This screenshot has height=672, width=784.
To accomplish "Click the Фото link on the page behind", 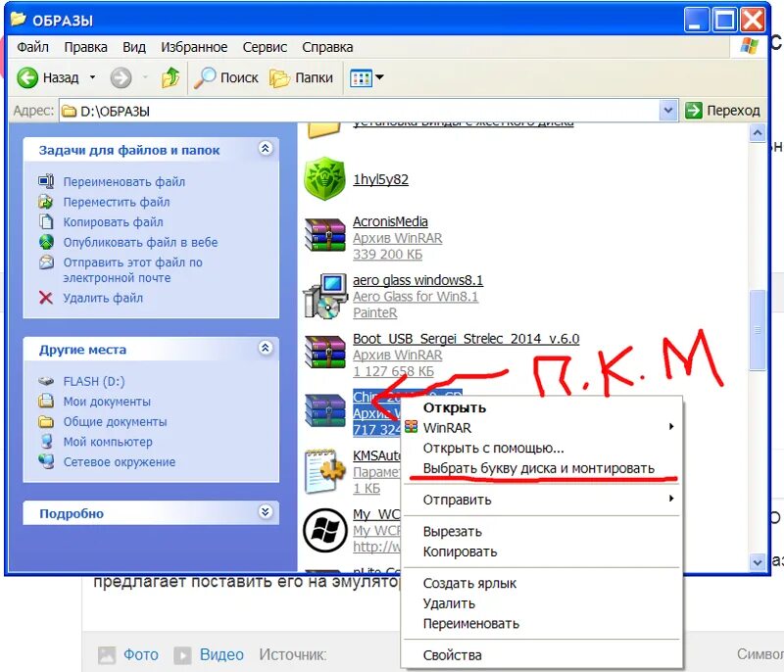I will click(140, 654).
